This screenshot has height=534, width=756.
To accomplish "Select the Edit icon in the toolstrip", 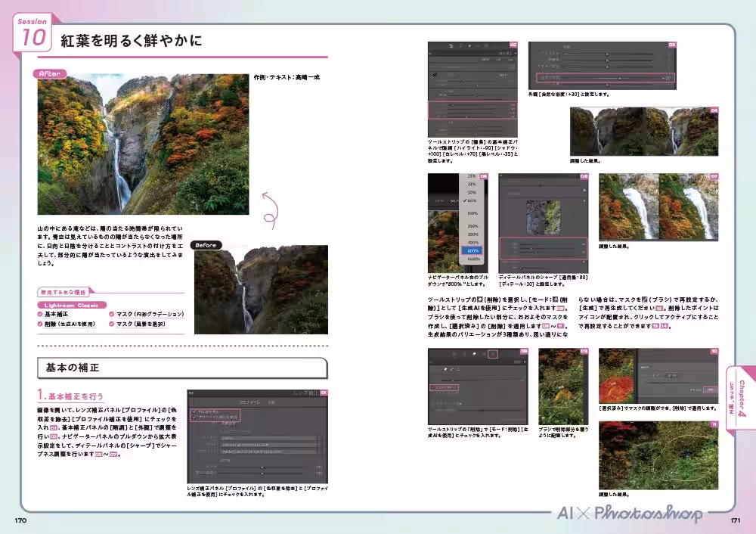I will 451,45.
